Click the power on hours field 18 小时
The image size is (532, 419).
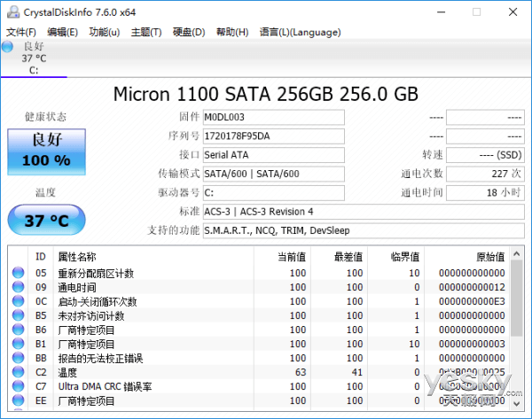pos(485,193)
